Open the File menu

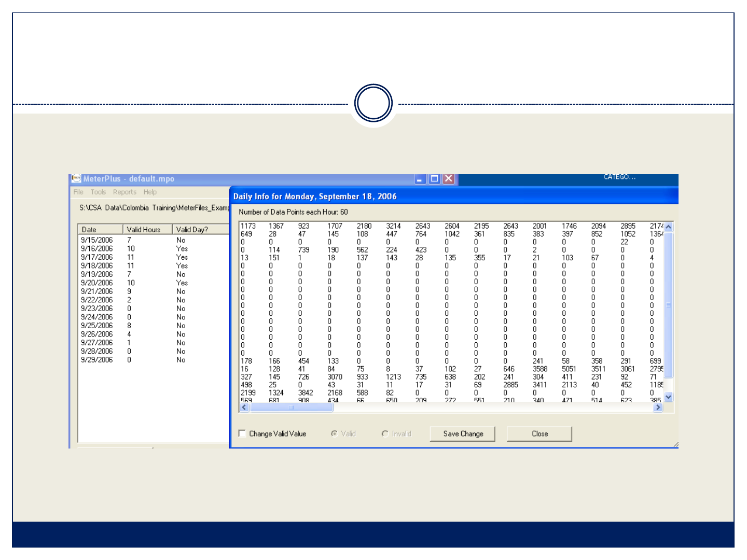click(78, 192)
